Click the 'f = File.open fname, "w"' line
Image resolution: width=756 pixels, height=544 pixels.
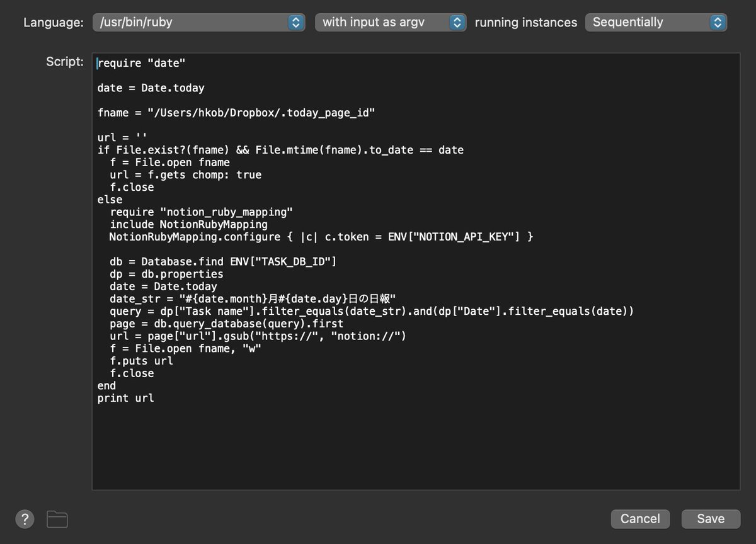click(185, 348)
